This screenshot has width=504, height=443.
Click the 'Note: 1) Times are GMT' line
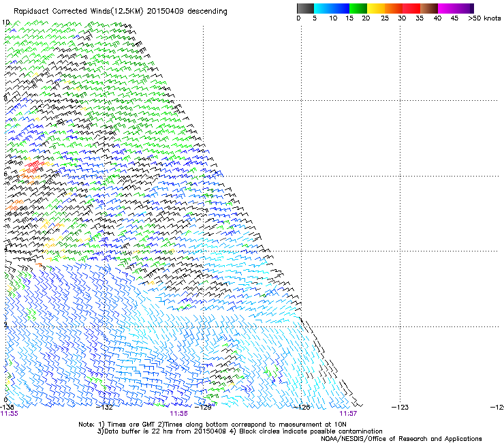tap(212, 425)
